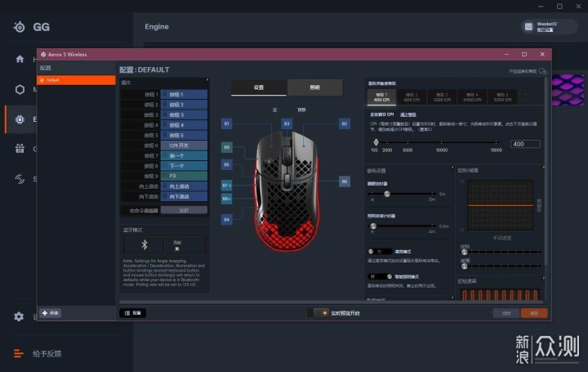Open binding dropdown for 按钮 5
588x372 pixels.
pyautogui.click(x=184, y=135)
